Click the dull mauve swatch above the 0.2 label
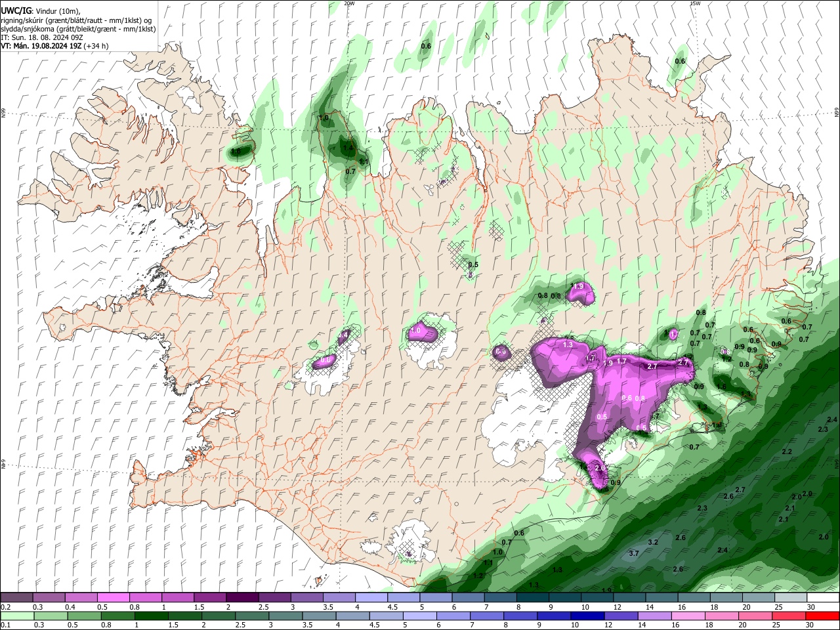 16,598
